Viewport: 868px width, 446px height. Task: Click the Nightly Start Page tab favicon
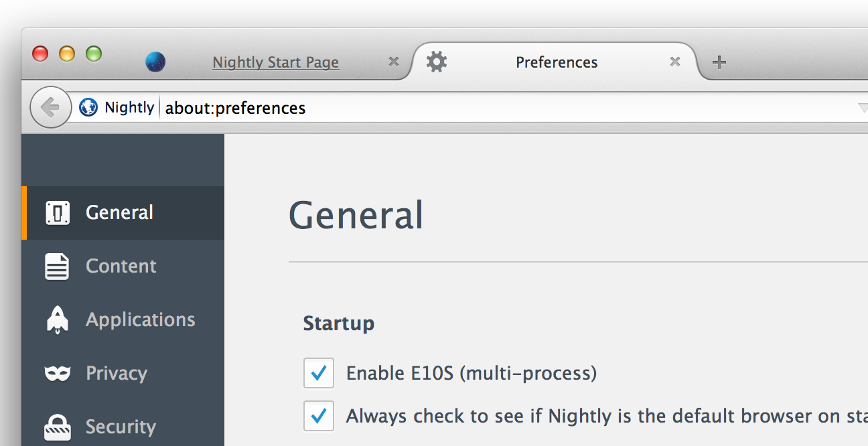[155, 62]
